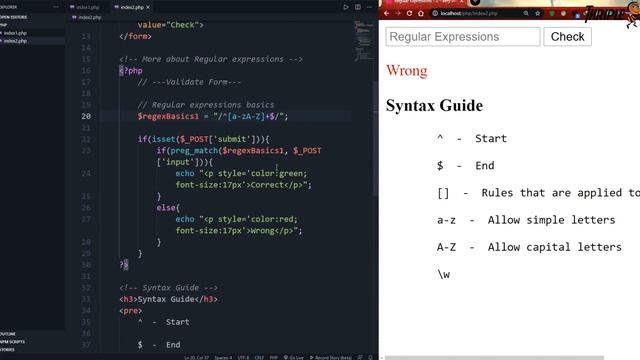Close the Regular Expressions browser tab
This screenshot has height=360, width=640.
coord(462,2)
